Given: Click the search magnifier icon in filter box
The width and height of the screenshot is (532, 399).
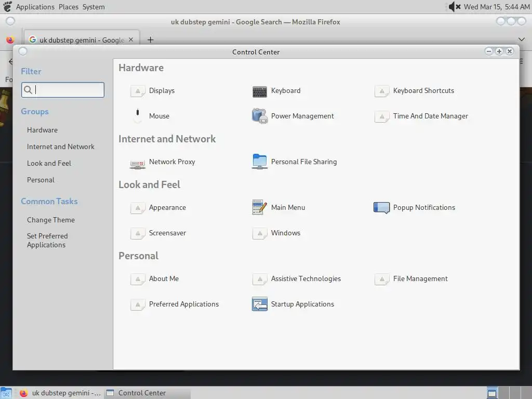Looking at the screenshot, I should (28, 89).
